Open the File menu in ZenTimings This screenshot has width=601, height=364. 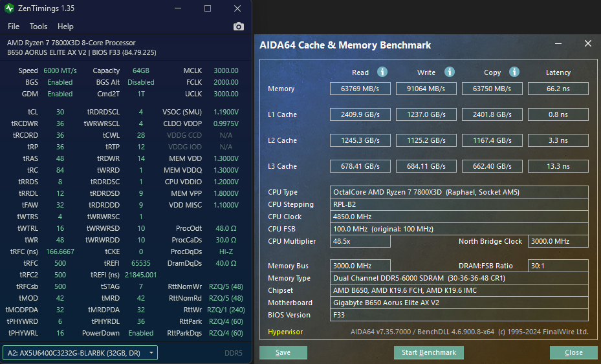pyautogui.click(x=14, y=27)
